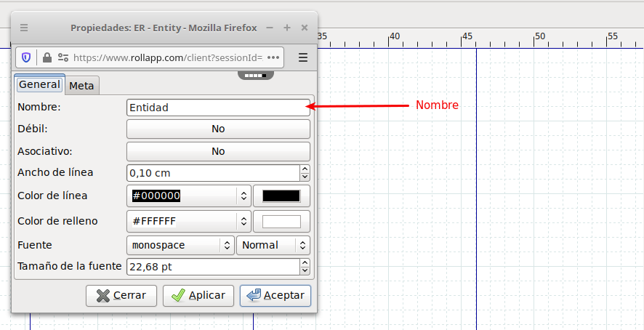Open the window menu icon in title bar
The image size is (644, 330).
click(x=24, y=28)
